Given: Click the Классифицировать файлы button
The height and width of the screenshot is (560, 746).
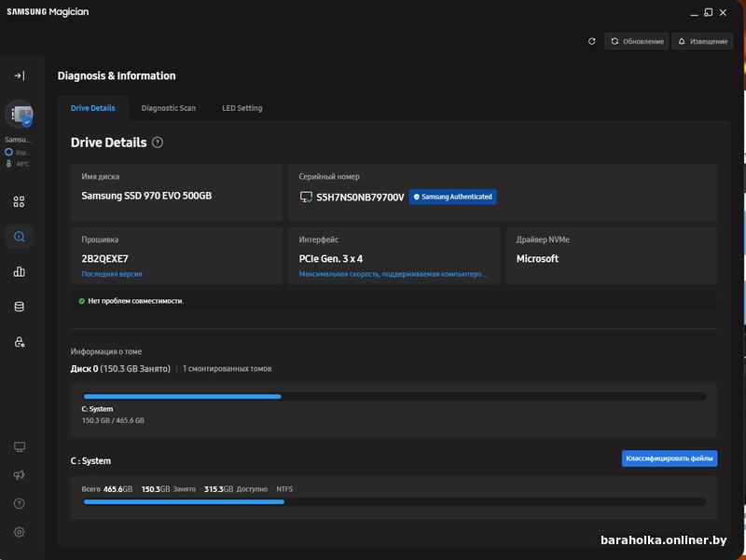Looking at the screenshot, I should tap(669, 458).
